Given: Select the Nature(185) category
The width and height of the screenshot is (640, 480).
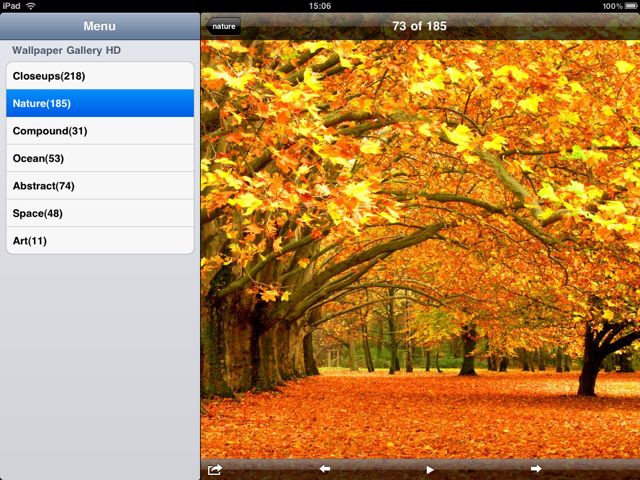Looking at the screenshot, I should (100, 103).
